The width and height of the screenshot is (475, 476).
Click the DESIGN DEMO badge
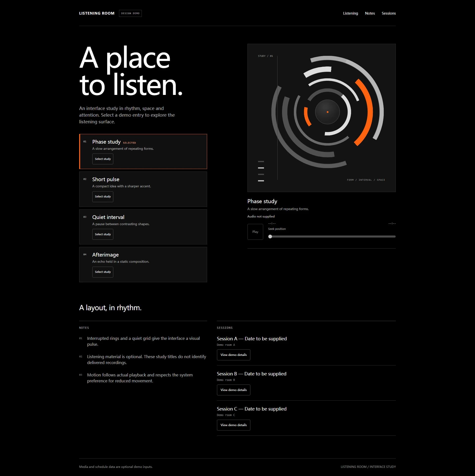pos(130,13)
